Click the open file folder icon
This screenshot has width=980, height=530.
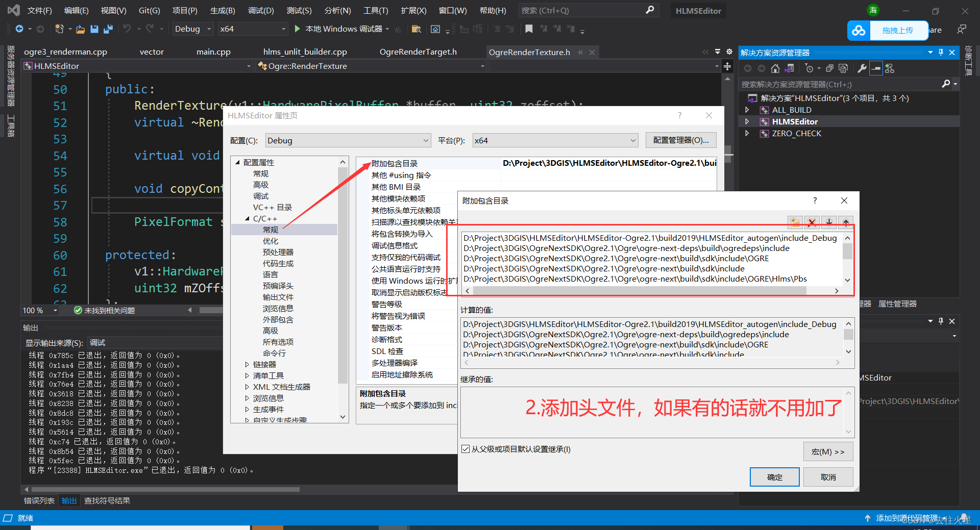80,29
